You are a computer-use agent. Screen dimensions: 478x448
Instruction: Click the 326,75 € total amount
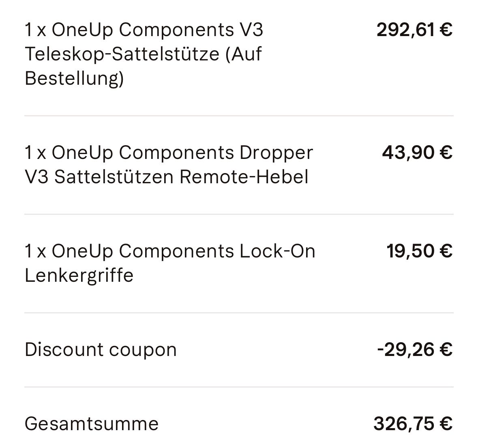413,424
